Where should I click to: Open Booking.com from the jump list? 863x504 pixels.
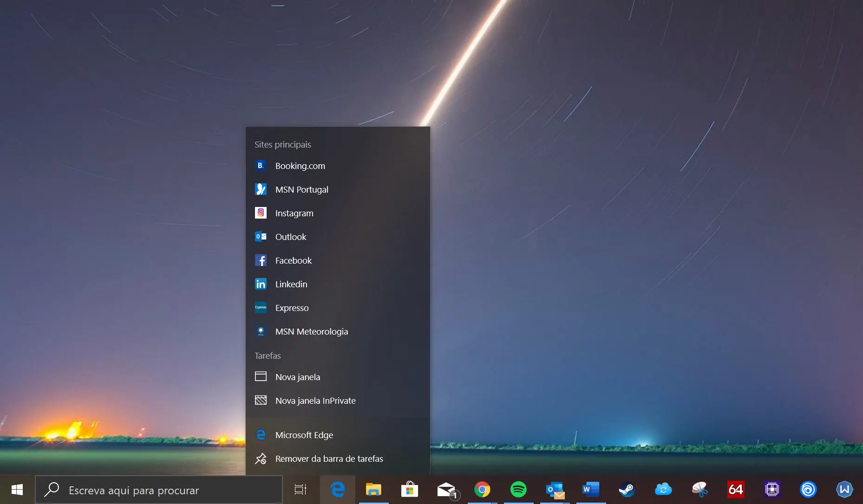coord(338,166)
